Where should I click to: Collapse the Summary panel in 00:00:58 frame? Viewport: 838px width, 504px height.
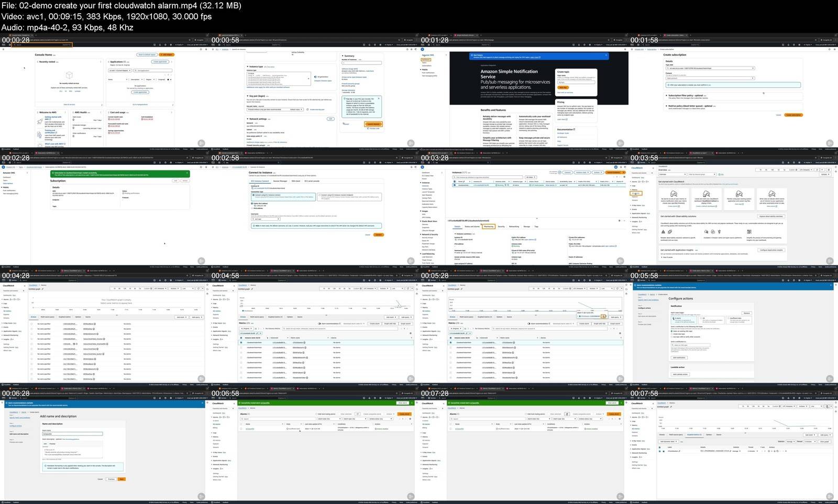(x=343, y=55)
